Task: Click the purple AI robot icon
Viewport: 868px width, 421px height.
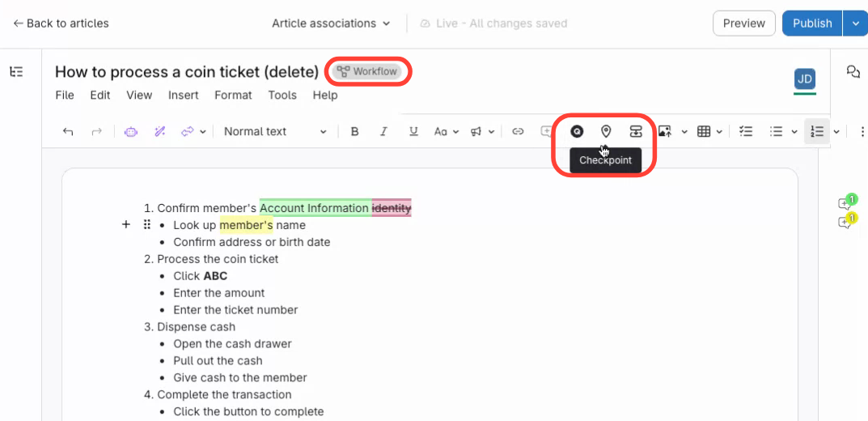Action: click(x=130, y=131)
